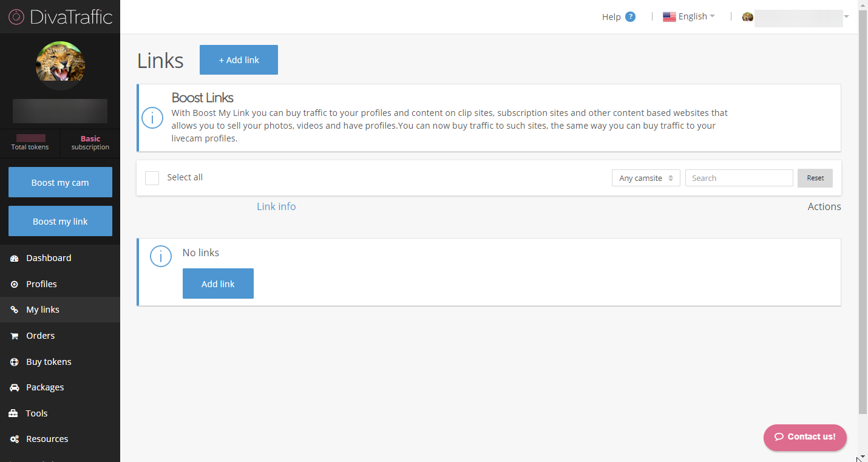Click the Boost Links heading
Screen dimensions: 868x462
coord(203,98)
